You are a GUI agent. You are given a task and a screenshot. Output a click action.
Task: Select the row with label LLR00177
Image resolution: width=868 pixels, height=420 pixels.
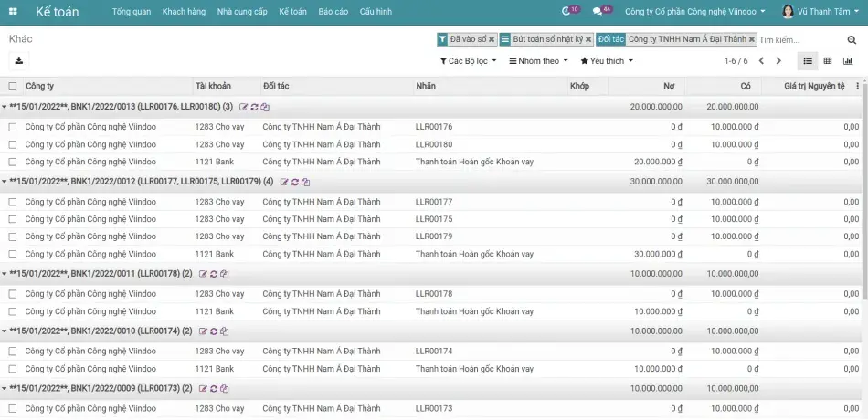tap(13, 202)
